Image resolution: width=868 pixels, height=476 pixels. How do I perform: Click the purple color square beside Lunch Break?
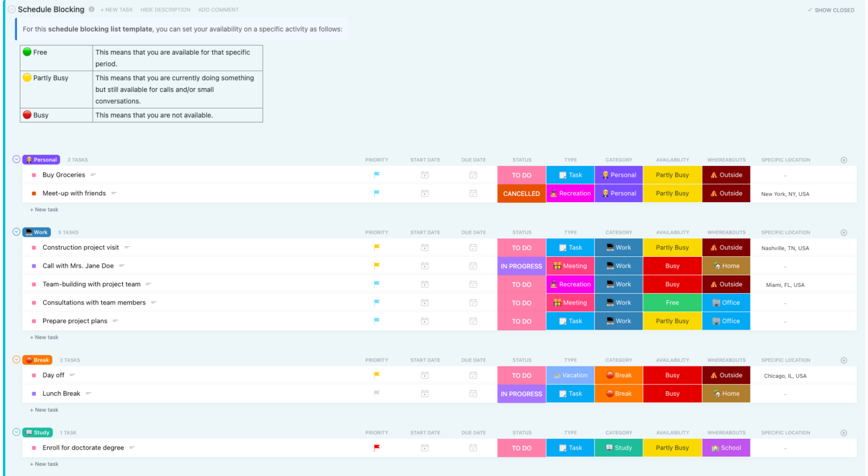[x=35, y=394]
